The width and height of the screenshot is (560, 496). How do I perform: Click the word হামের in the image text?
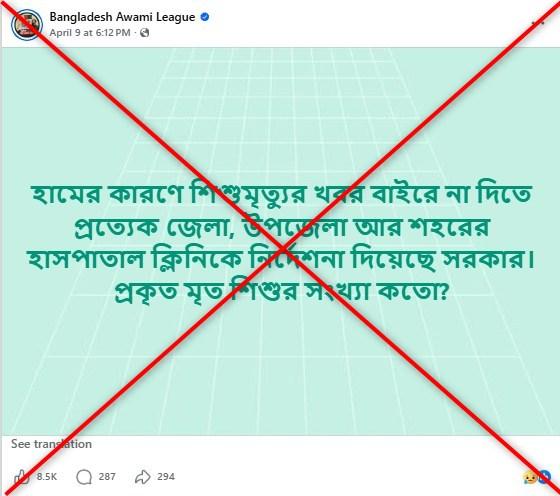(x=66, y=195)
